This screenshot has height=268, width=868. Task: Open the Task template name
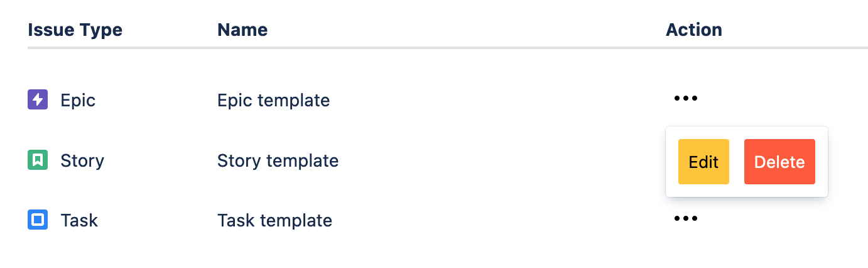pos(274,221)
